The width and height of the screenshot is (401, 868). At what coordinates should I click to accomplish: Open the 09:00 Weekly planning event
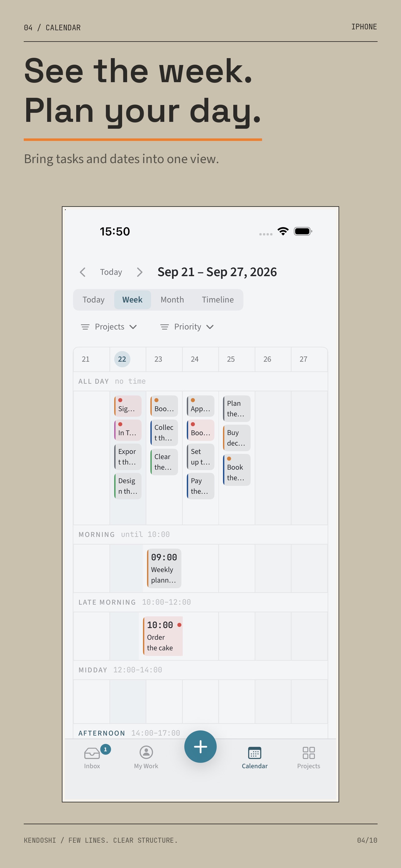tap(164, 568)
